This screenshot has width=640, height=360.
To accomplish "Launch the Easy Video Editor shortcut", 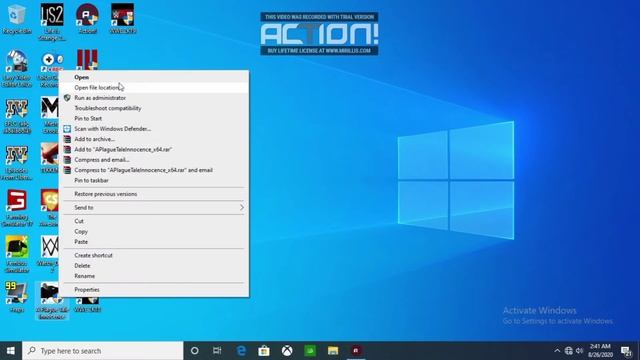I will (x=17, y=69).
